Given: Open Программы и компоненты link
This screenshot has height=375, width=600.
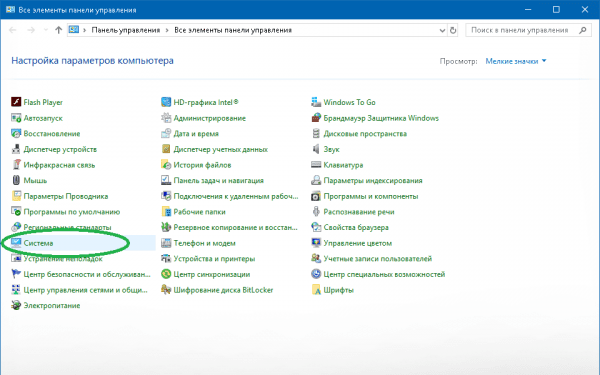Looking at the screenshot, I should 371,196.
